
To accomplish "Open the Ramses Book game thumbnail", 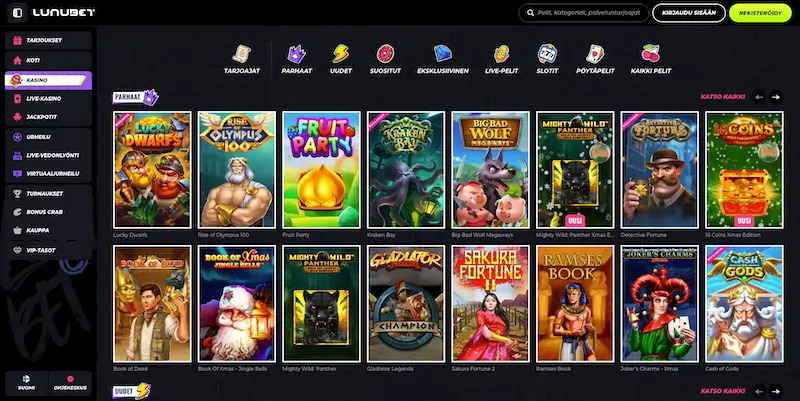I will pos(576,304).
